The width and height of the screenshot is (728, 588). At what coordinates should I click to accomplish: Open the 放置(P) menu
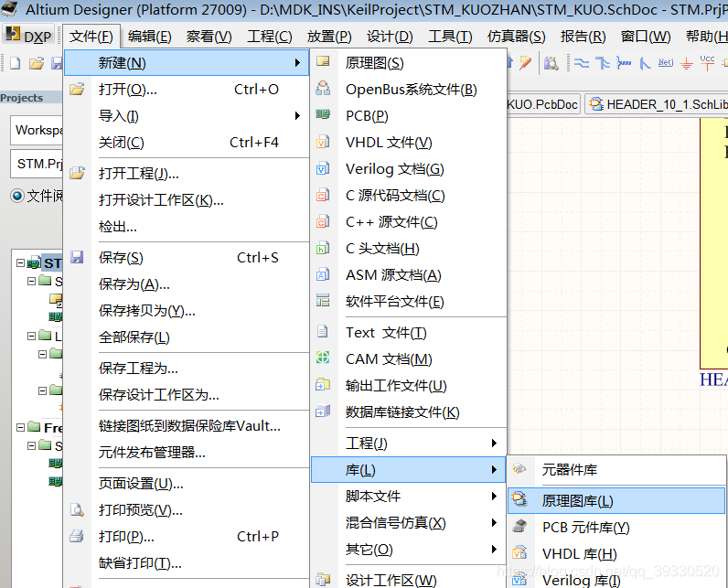(x=329, y=37)
